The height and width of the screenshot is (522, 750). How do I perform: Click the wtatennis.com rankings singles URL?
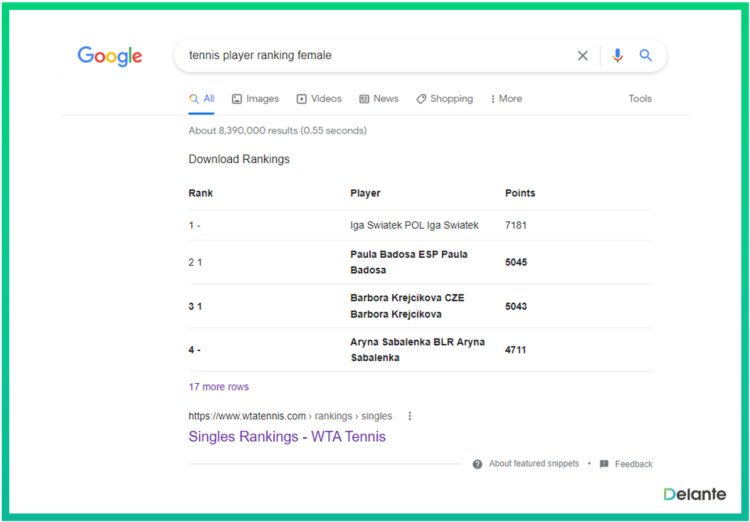tap(290, 416)
